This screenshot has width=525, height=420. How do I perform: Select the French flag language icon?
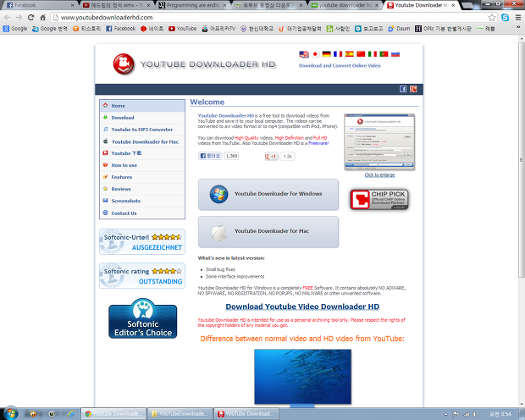click(x=338, y=54)
